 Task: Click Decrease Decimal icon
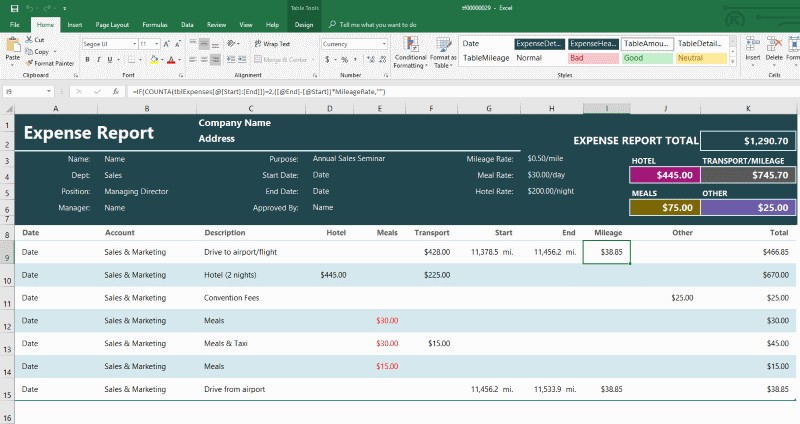382,60
